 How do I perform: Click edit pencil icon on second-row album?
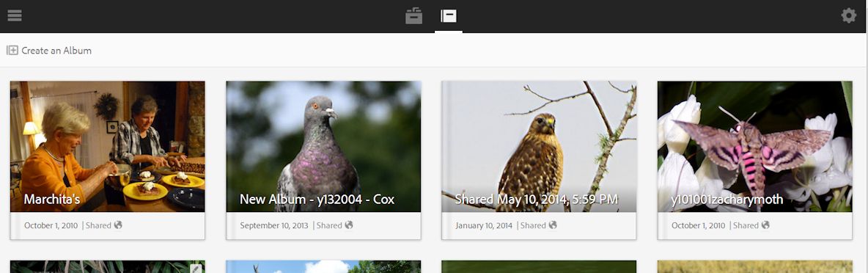[196, 269]
